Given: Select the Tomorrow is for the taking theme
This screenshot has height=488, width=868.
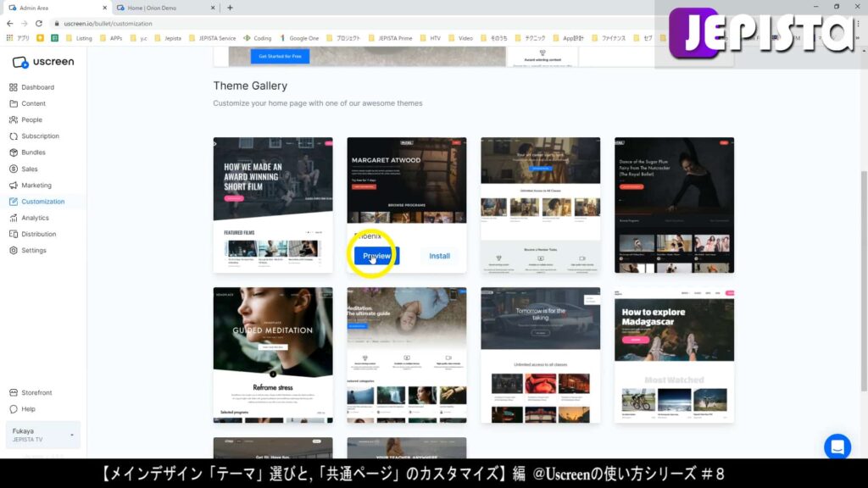Looking at the screenshot, I should coord(540,355).
